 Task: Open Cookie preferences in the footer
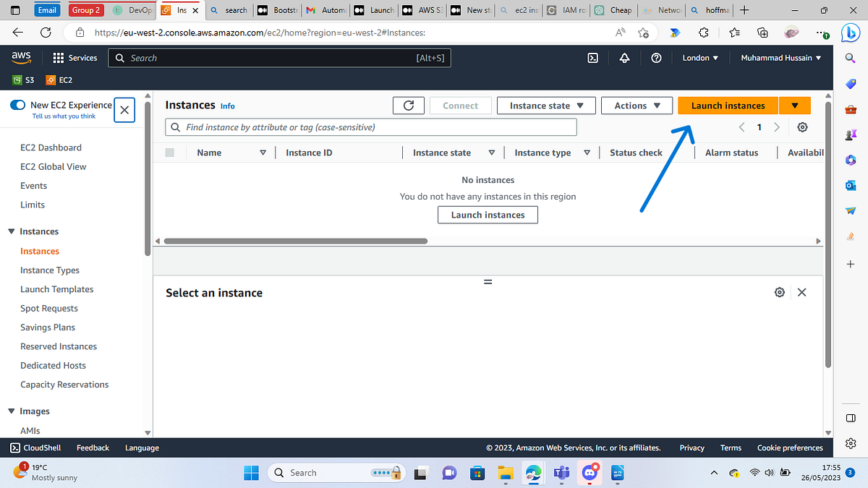point(790,448)
